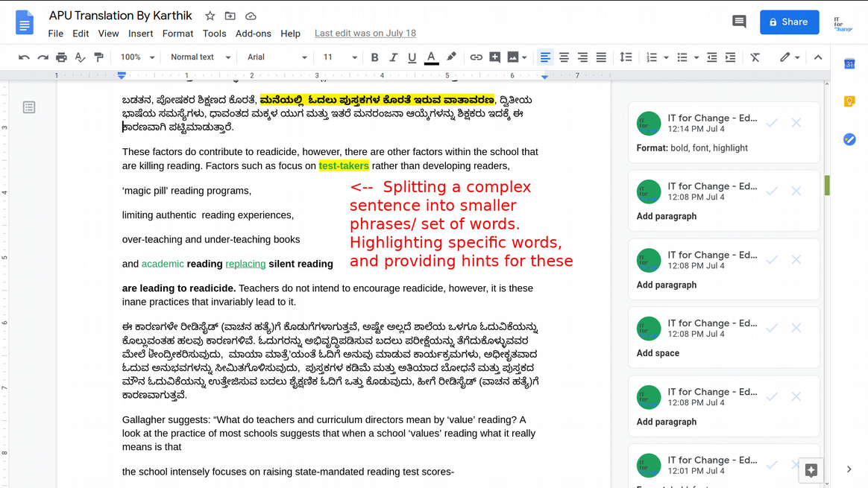Open the Insert menu
868x488 pixels.
[140, 34]
